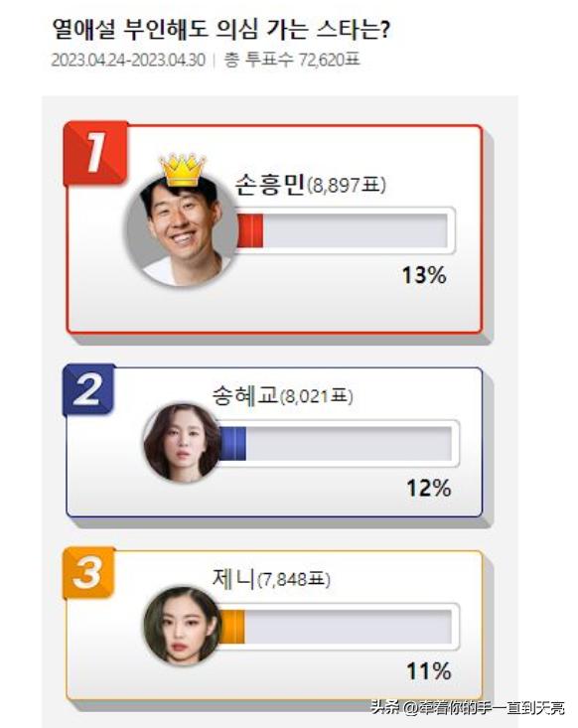Click the red rank 1 badge

click(96, 153)
